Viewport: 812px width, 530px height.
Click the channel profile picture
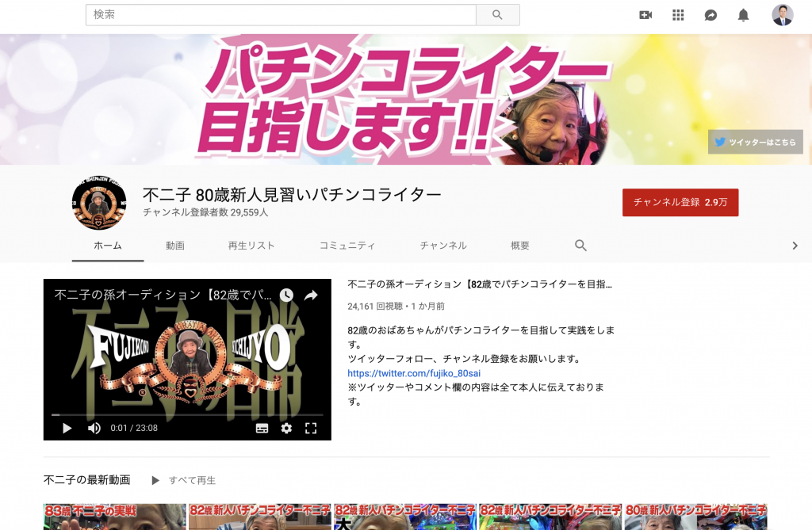pyautogui.click(x=99, y=202)
